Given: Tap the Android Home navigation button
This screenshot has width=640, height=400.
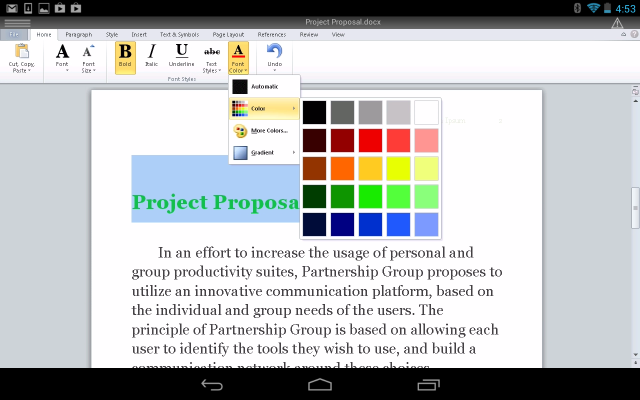Looking at the screenshot, I should (x=320, y=384).
